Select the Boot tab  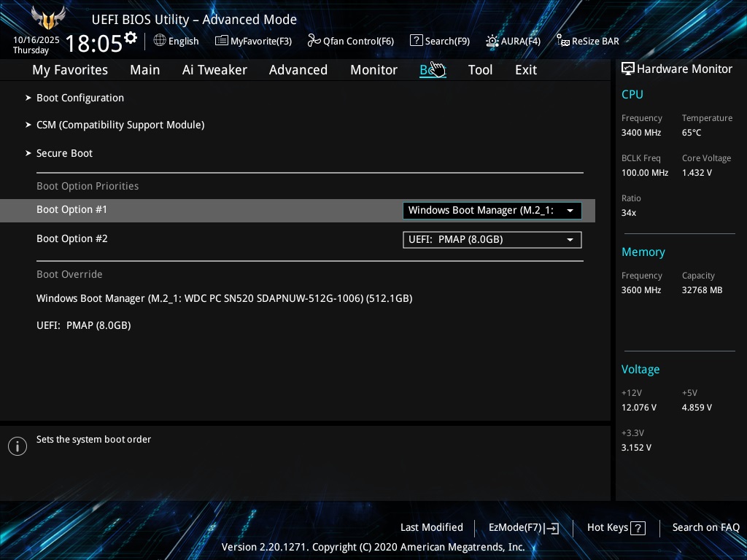(x=433, y=70)
